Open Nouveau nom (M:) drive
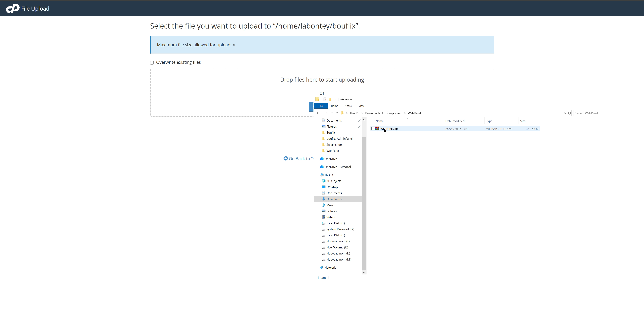Viewport: 644px width, 326px height. (x=339, y=260)
